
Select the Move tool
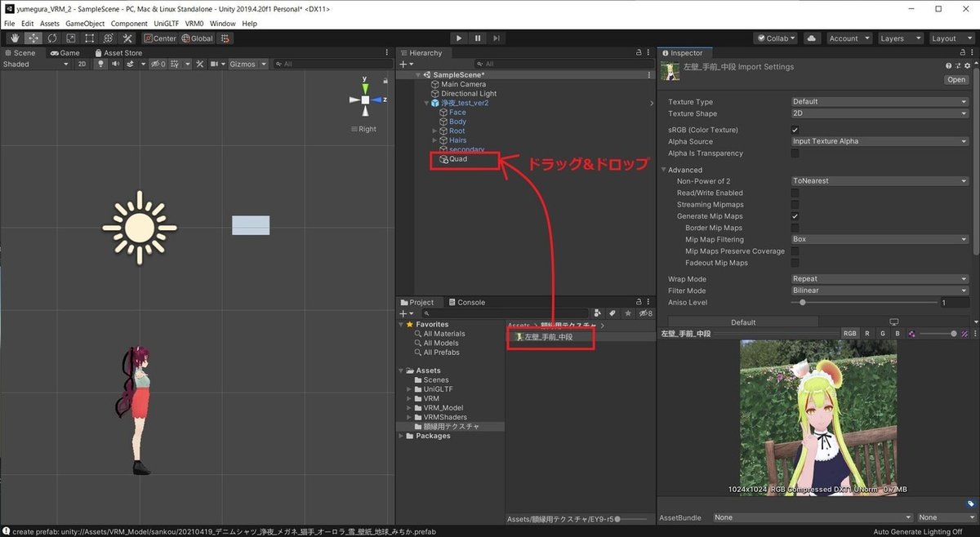[x=33, y=38]
